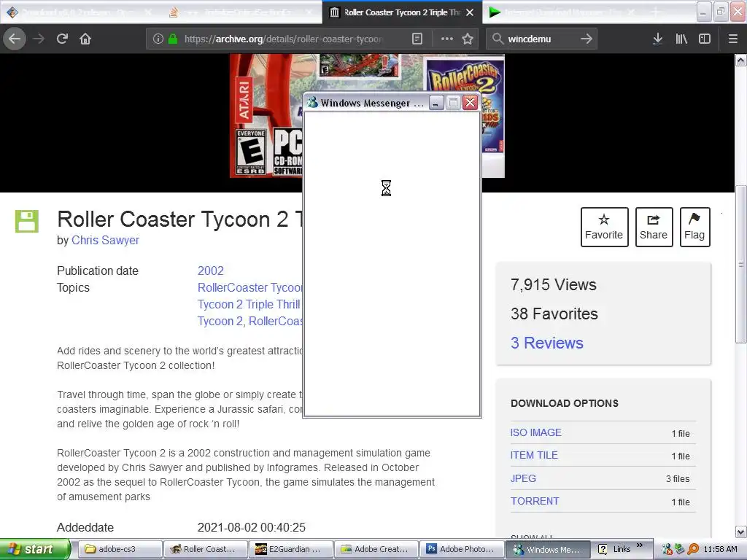
Task: Switch to E2Guardian taskbar button
Action: (x=290, y=549)
